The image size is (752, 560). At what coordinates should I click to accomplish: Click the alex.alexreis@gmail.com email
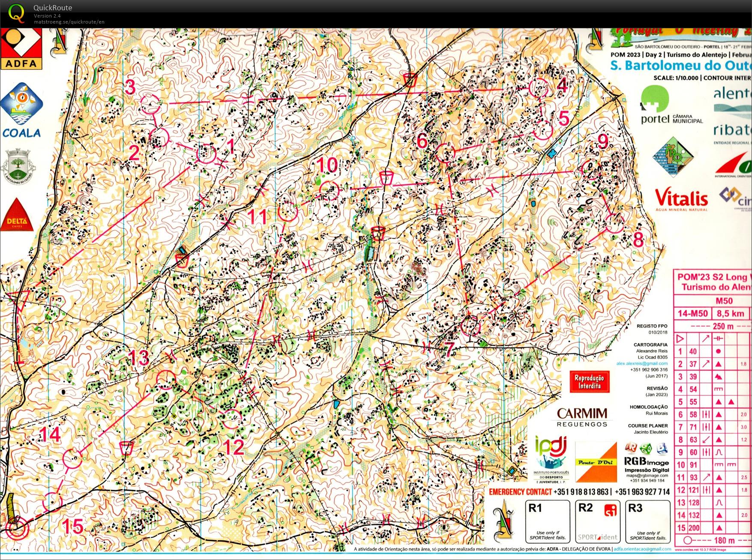coord(642,363)
